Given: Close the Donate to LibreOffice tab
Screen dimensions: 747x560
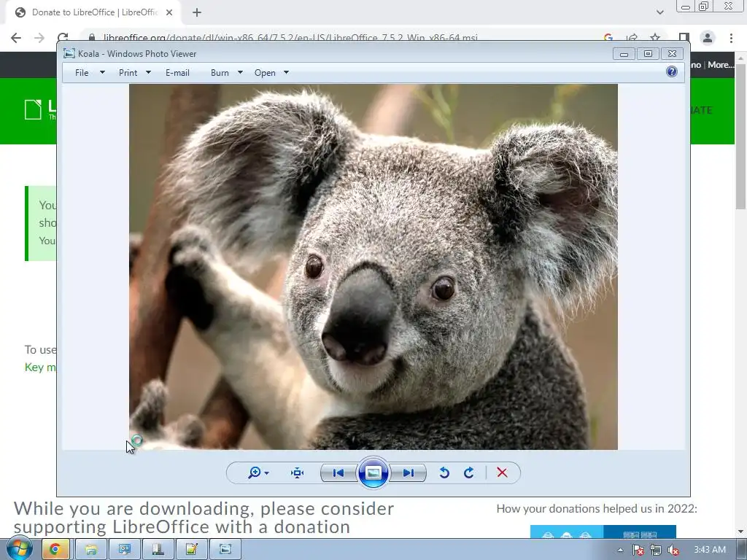Looking at the screenshot, I should [169, 13].
